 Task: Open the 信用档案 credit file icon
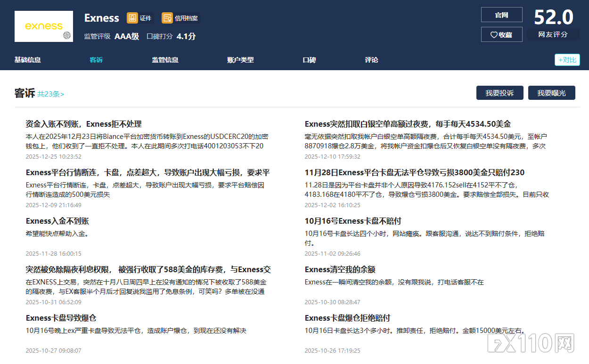click(x=167, y=18)
